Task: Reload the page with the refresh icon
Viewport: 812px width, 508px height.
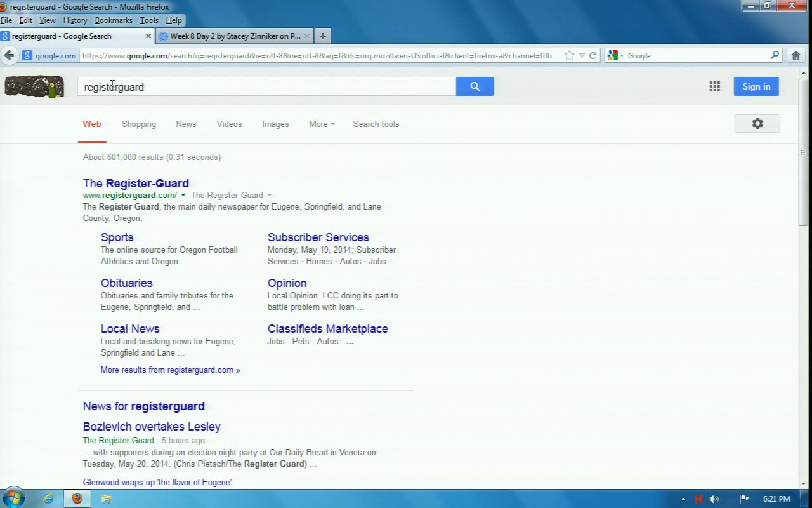Action: tap(593, 56)
